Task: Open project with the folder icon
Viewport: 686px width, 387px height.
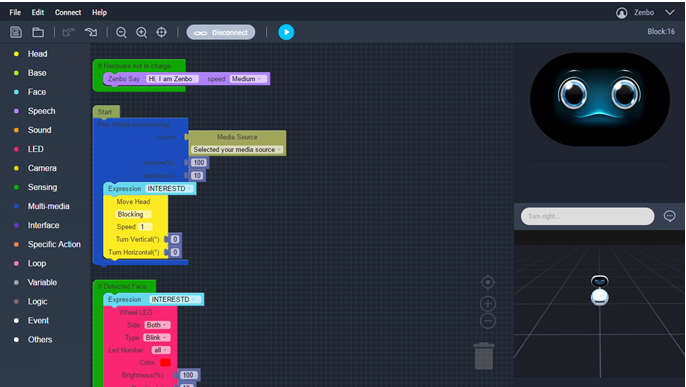Action: point(38,32)
